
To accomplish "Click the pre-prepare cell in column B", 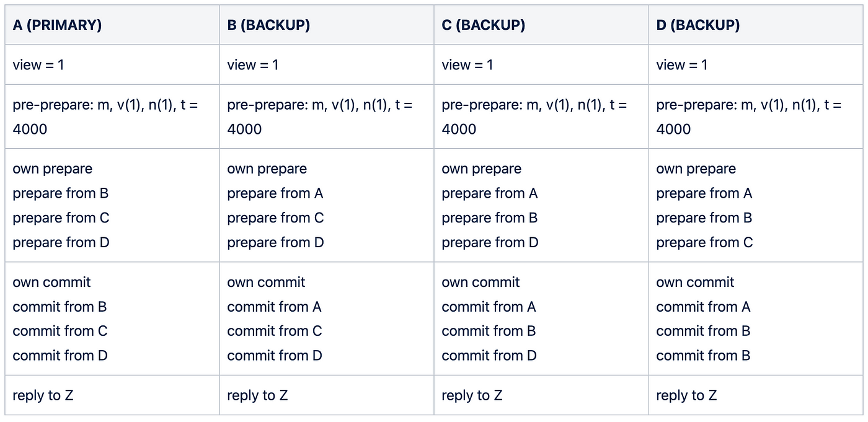I will [x=319, y=116].
